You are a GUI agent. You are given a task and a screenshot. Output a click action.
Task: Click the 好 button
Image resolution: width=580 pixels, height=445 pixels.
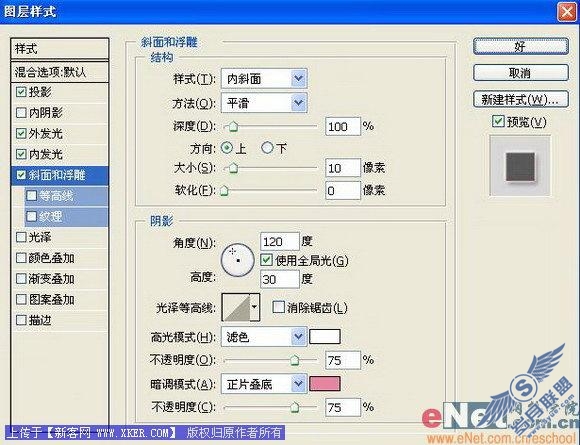(520, 47)
